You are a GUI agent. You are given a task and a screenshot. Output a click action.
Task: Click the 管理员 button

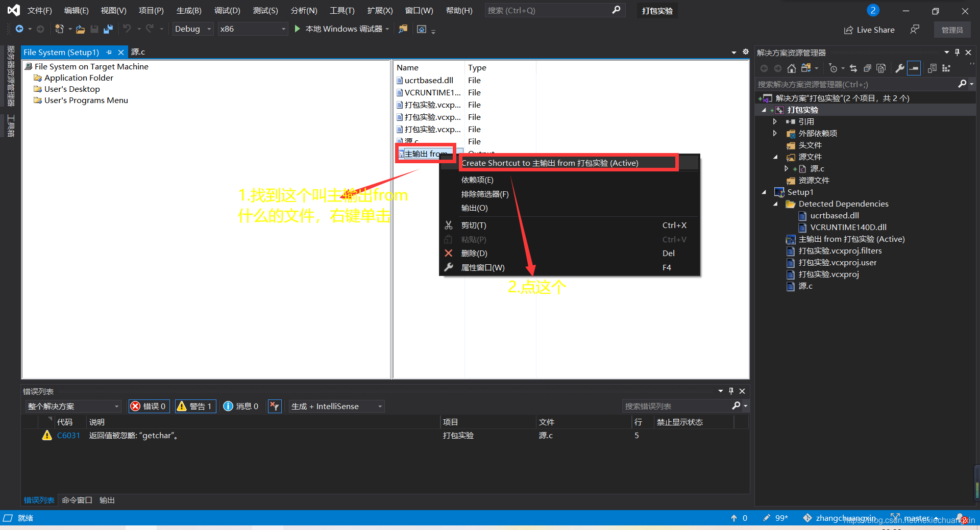952,30
